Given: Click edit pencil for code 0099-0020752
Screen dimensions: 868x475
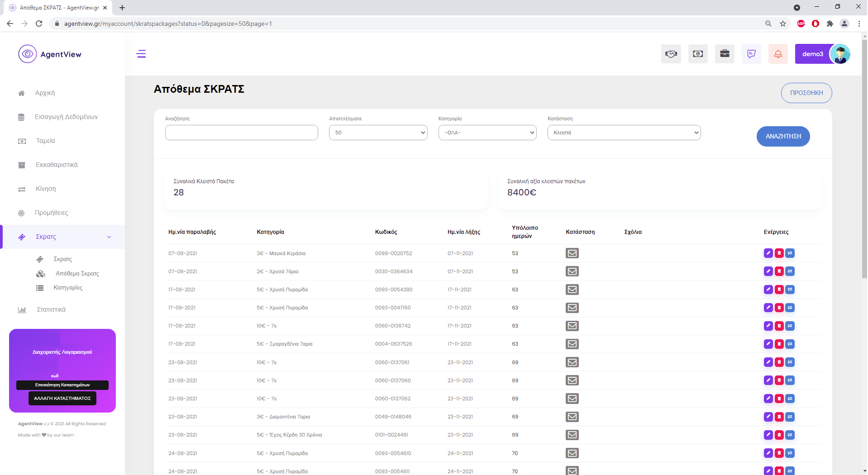Looking at the screenshot, I should (x=768, y=253).
